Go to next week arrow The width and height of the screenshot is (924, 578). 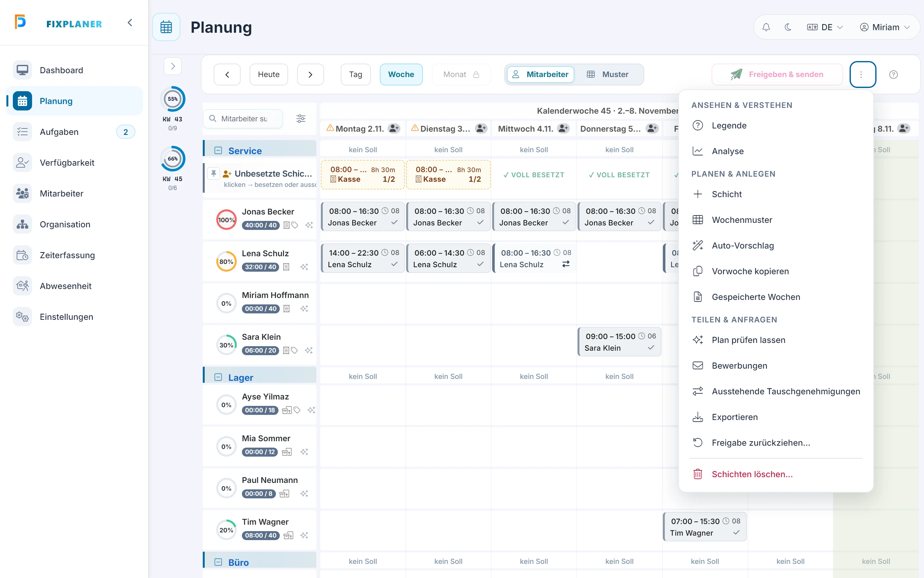(311, 74)
